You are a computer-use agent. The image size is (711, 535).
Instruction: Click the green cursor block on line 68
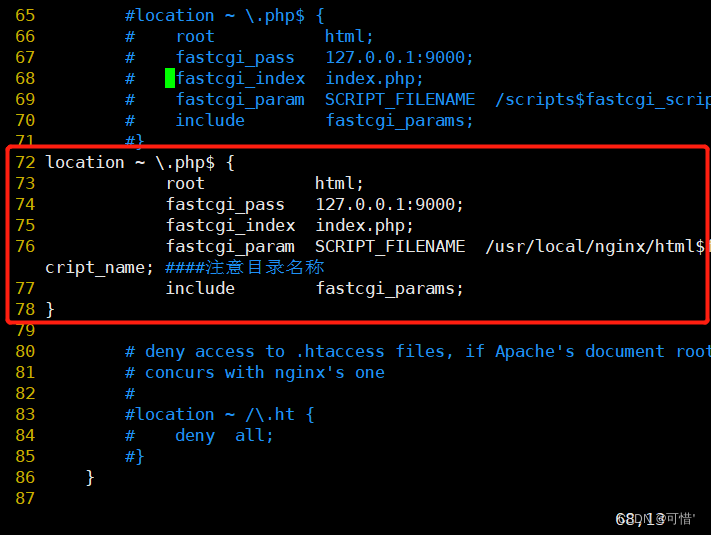pos(170,78)
